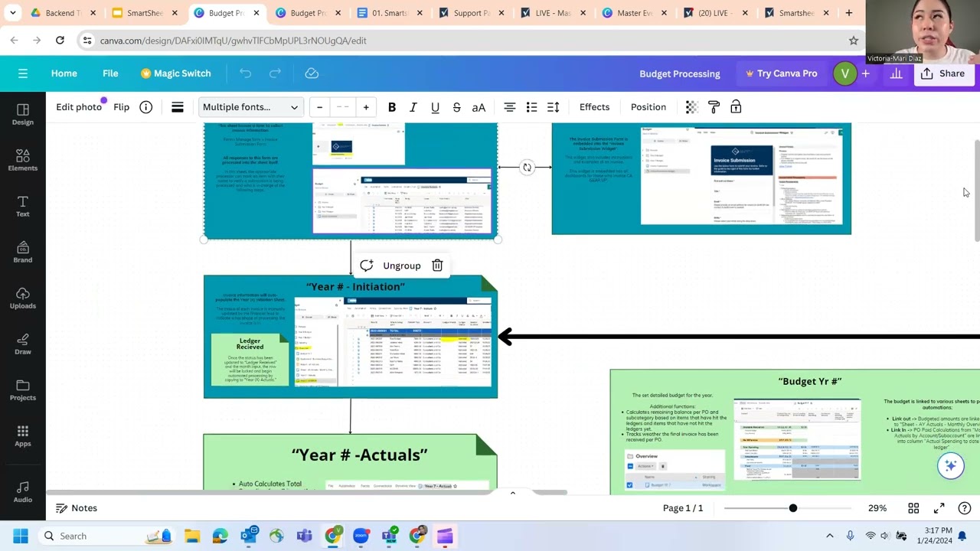The height and width of the screenshot is (551, 980).
Task: Click the Flip button
Action: click(121, 107)
